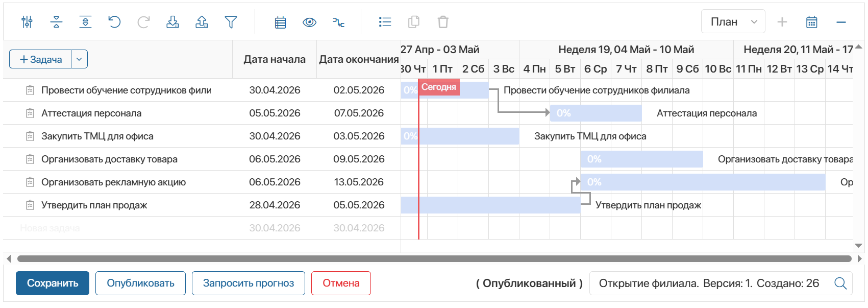Click the scrollbar right arrow
The width and height of the screenshot is (868, 308).
(x=859, y=259)
